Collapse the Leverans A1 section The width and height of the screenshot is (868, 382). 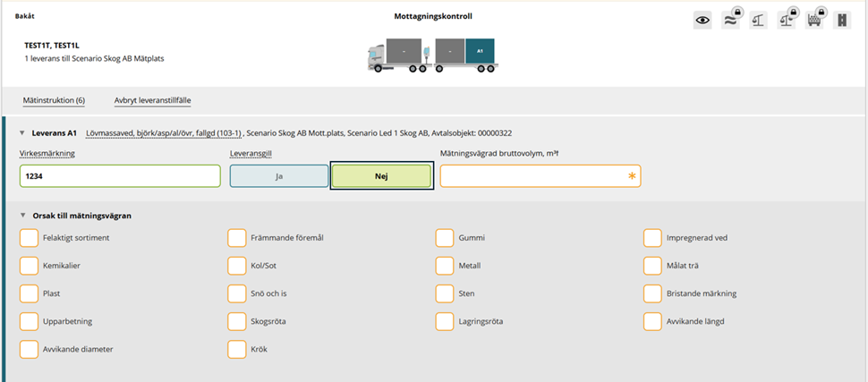point(22,133)
